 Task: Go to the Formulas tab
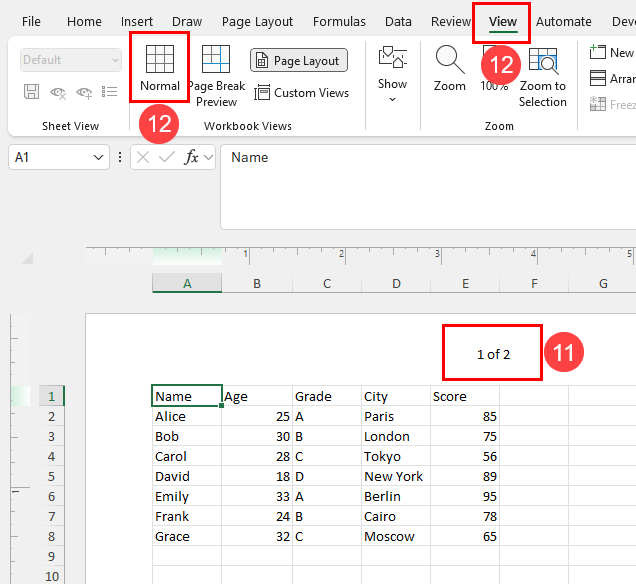[x=339, y=21]
